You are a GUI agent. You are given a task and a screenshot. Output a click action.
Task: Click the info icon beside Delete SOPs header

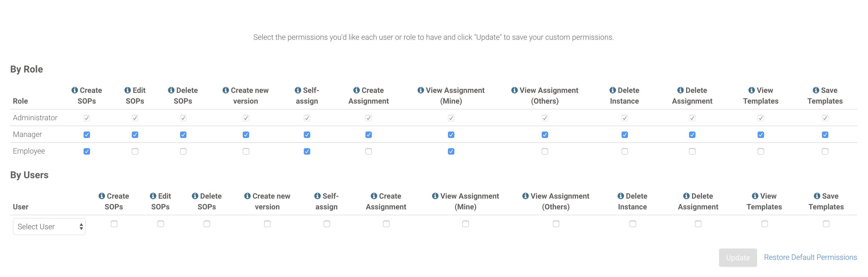pos(171,90)
